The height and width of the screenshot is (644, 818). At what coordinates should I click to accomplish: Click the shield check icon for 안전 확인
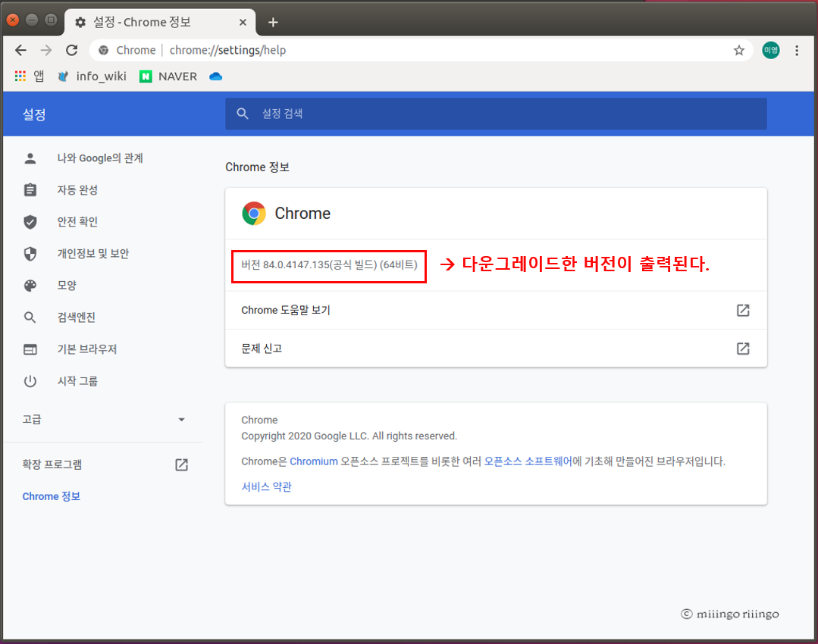point(30,222)
